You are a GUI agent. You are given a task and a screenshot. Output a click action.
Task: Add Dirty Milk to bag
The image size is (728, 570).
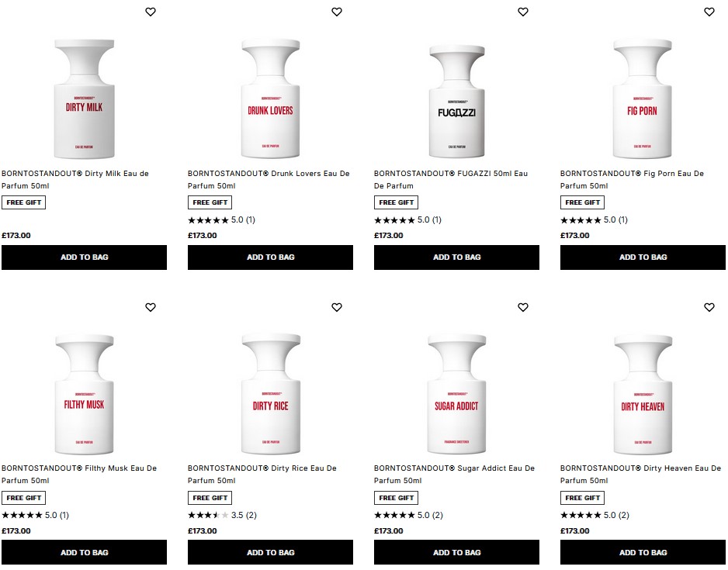coord(84,257)
